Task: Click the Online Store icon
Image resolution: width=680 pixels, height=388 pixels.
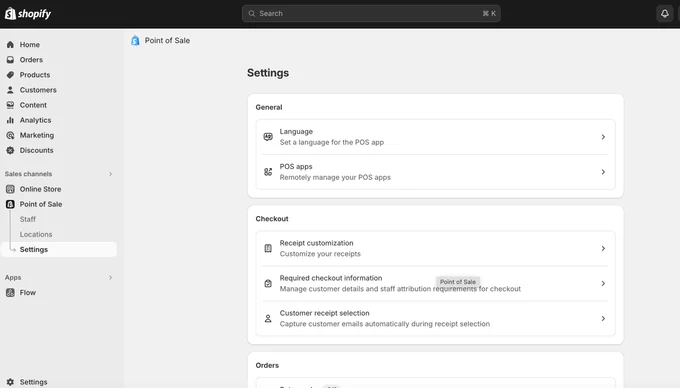Action: [10, 189]
